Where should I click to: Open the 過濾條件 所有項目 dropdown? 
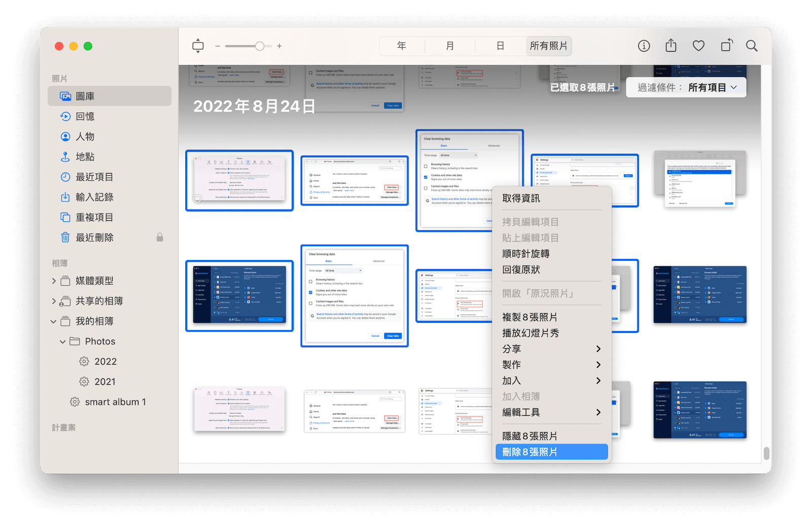[x=686, y=87]
